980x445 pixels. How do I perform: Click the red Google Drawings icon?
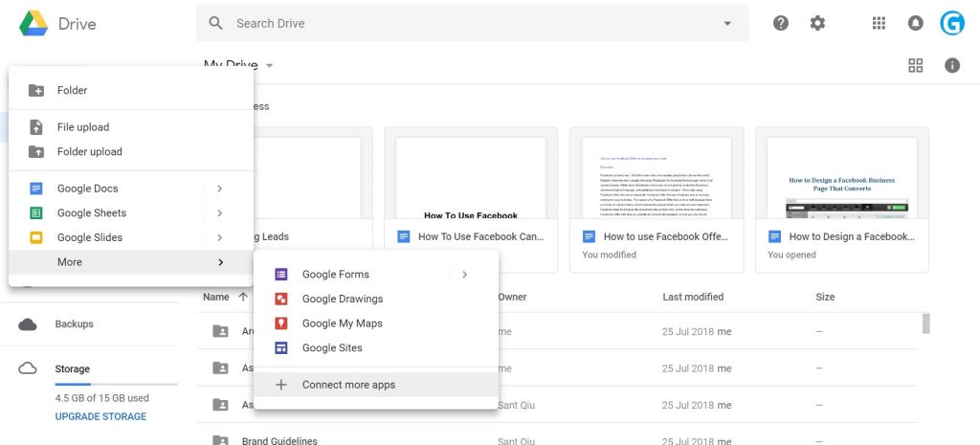[281, 299]
